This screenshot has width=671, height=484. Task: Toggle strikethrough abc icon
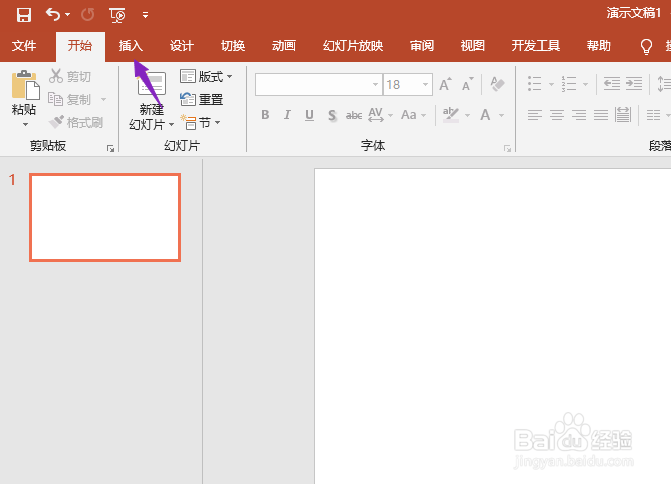(354, 115)
